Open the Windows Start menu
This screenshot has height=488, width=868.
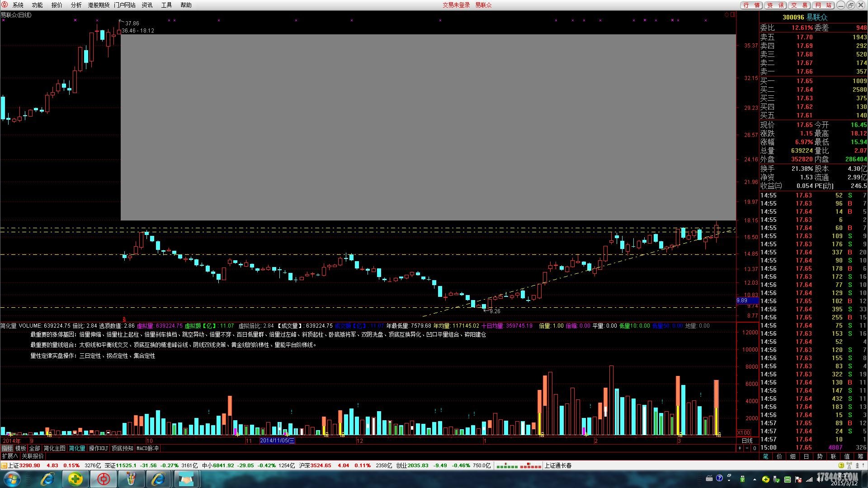(12, 479)
